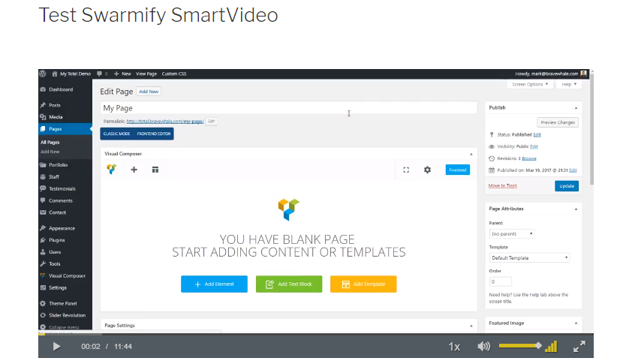The width and height of the screenshot is (629, 364).
Task: Toggle composer fullscreen icon
Action: click(406, 170)
